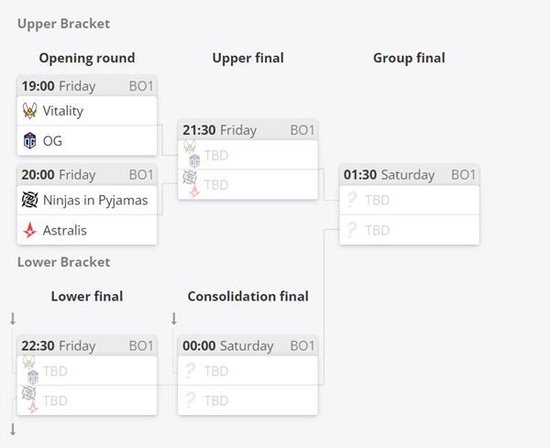Open the OG team link

(53, 141)
